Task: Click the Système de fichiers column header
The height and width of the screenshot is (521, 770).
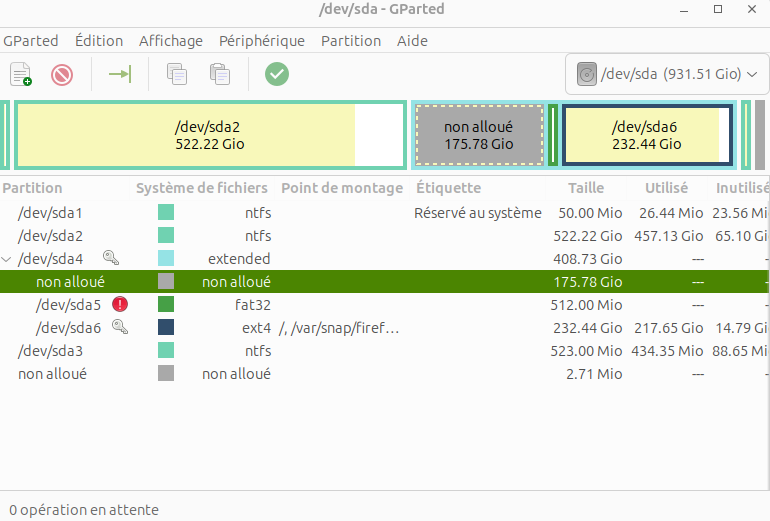Action: tap(202, 188)
